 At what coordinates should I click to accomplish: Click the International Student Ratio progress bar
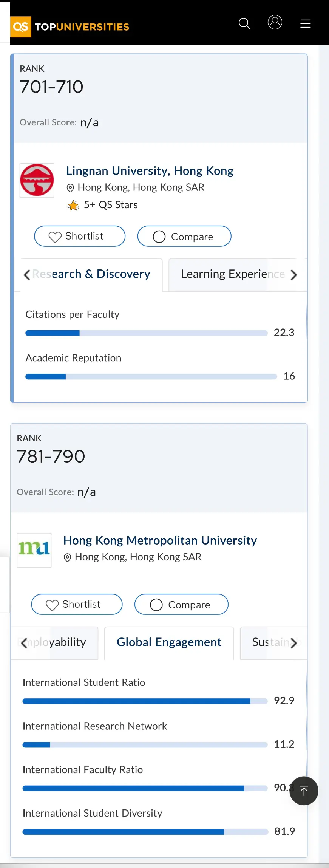pos(145,701)
